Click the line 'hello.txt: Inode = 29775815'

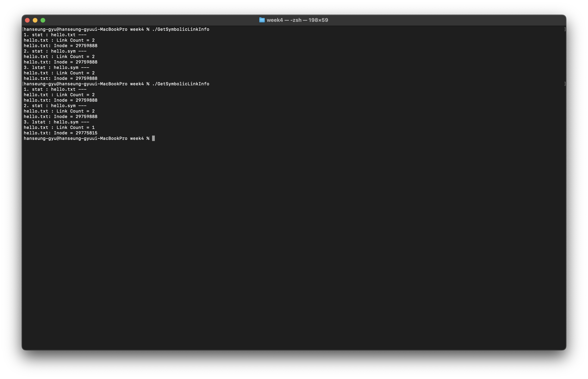61,133
